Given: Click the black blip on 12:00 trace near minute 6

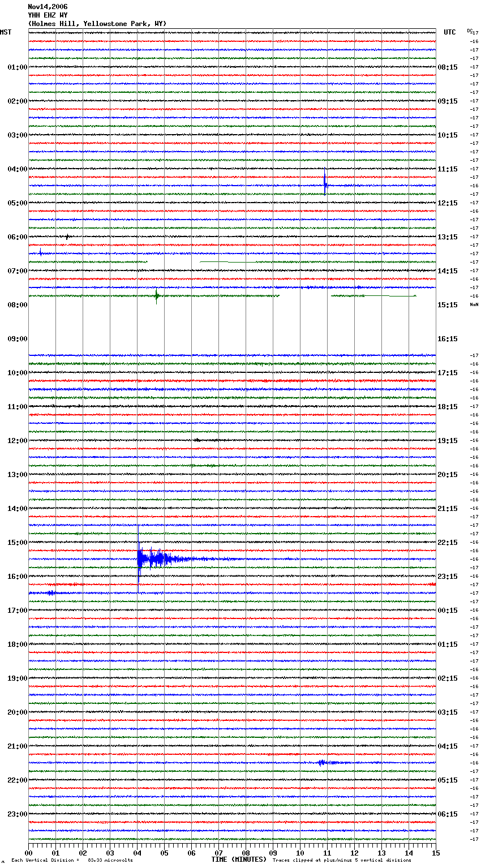Looking at the screenshot, I should pyautogui.click(x=197, y=440).
